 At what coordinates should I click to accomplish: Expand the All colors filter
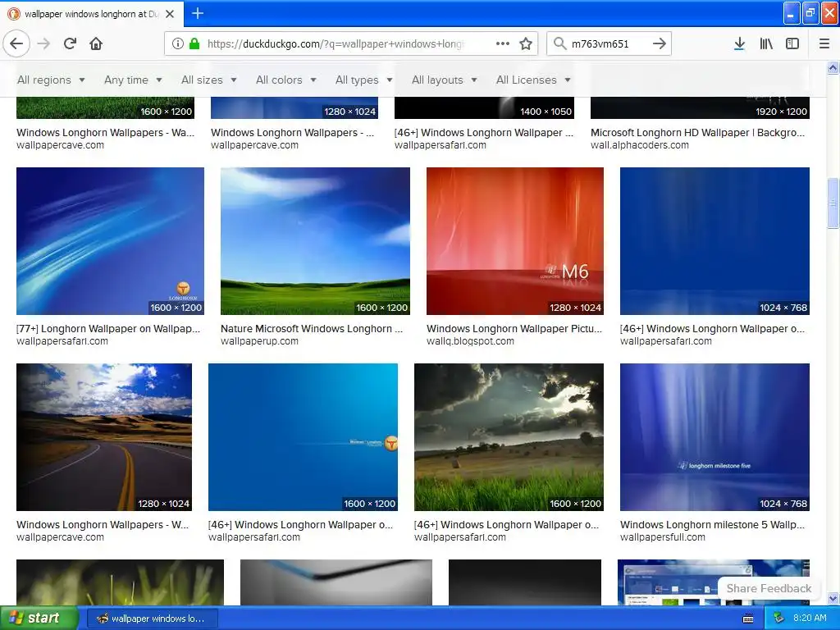click(x=286, y=80)
